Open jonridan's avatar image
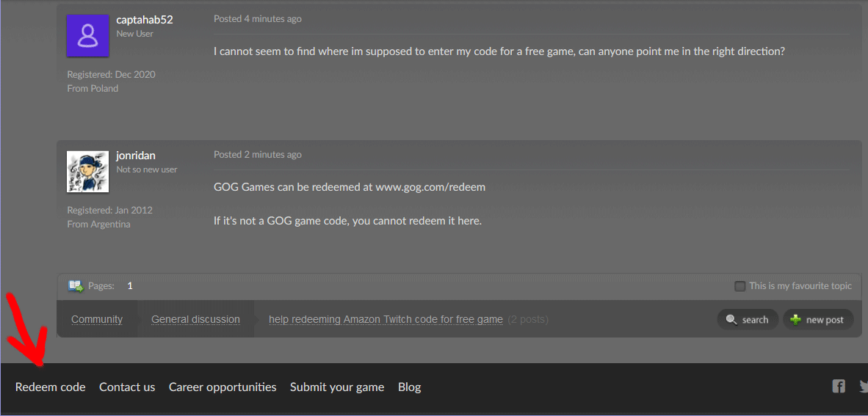 pyautogui.click(x=87, y=172)
